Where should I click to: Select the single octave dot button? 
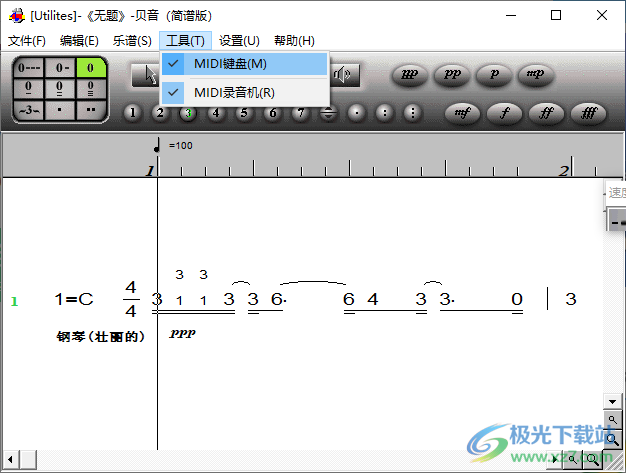(x=357, y=113)
